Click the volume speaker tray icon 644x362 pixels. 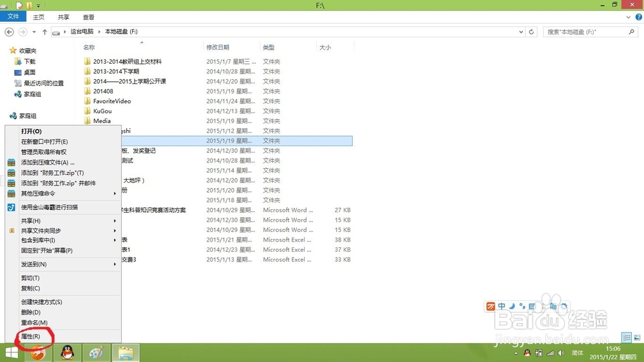561,353
